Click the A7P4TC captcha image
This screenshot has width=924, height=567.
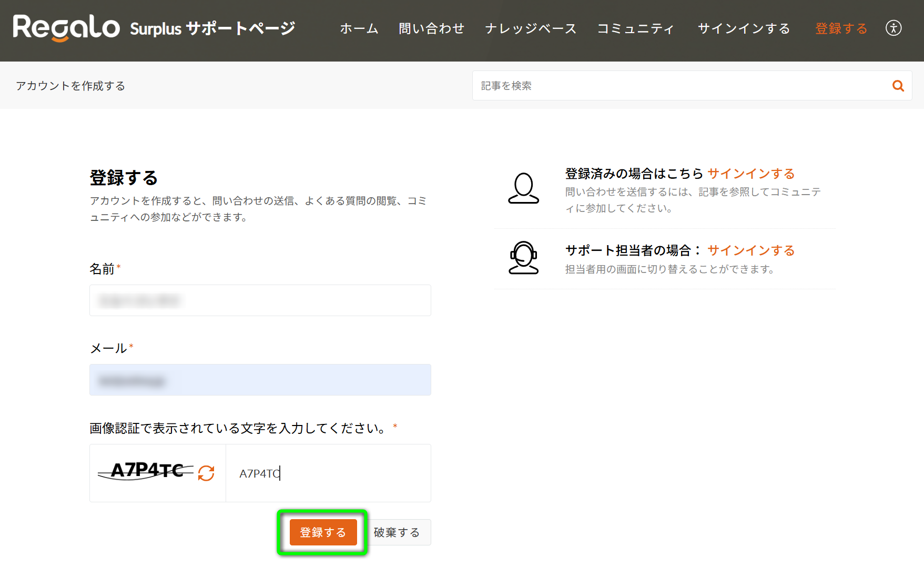point(147,470)
